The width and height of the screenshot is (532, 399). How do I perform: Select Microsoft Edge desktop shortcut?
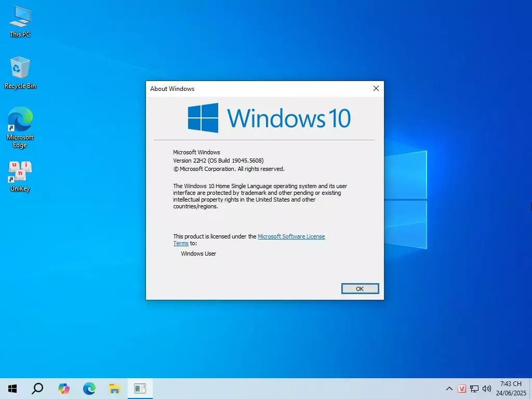(x=20, y=127)
